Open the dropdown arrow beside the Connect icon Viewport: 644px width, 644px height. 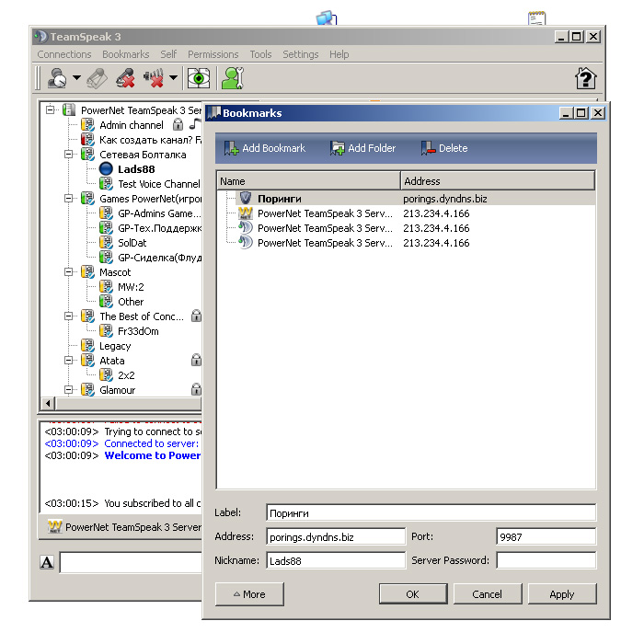tap(76, 77)
